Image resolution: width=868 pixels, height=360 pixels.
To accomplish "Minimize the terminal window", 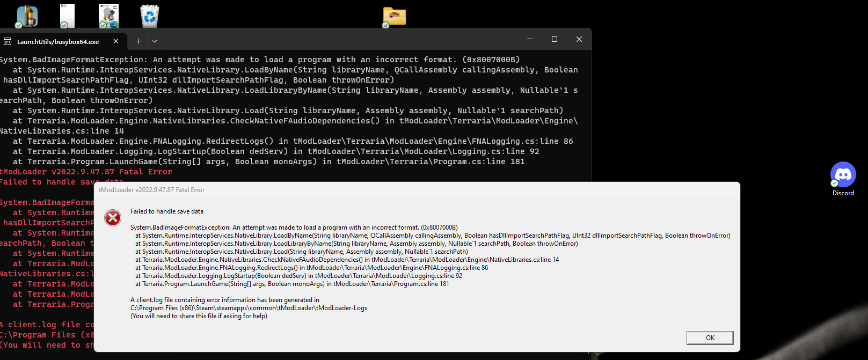I will pos(530,39).
